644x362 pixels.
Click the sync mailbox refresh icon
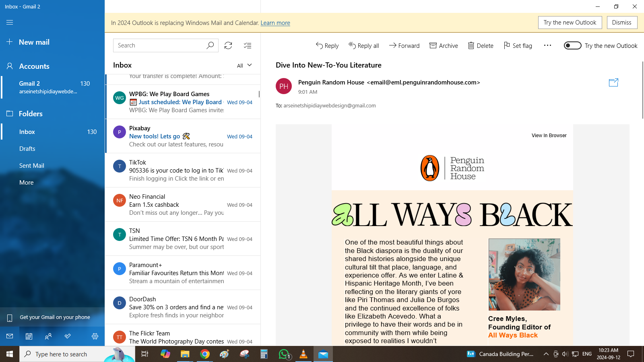228,45
